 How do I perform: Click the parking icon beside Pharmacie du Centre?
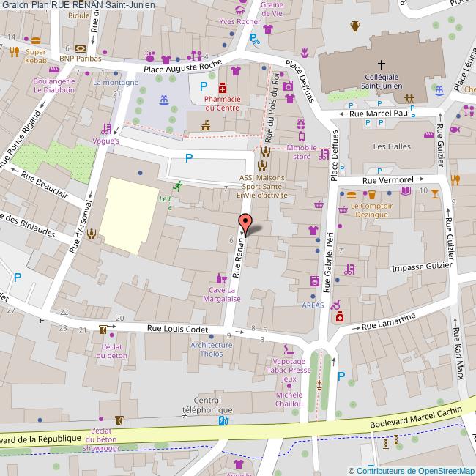204,87
